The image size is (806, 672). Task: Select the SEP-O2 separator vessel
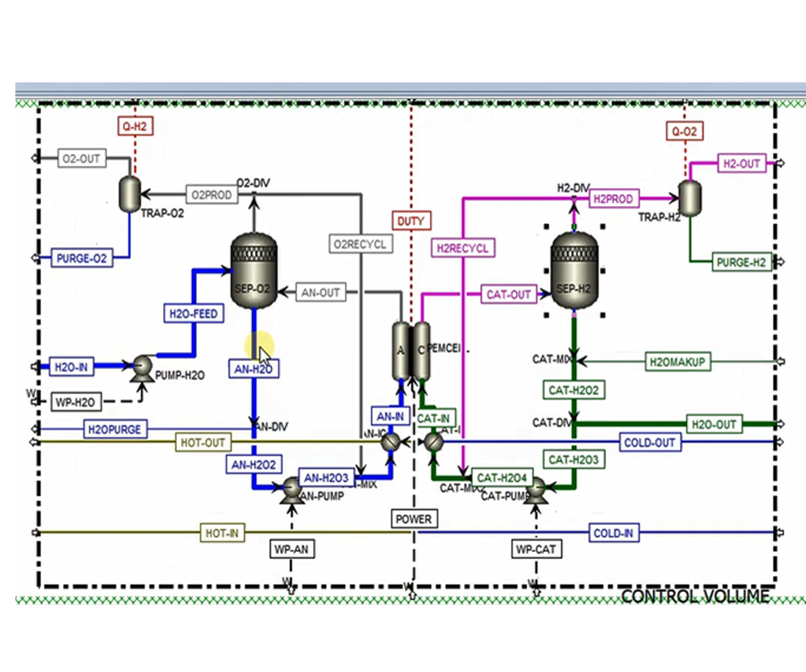pos(254,271)
